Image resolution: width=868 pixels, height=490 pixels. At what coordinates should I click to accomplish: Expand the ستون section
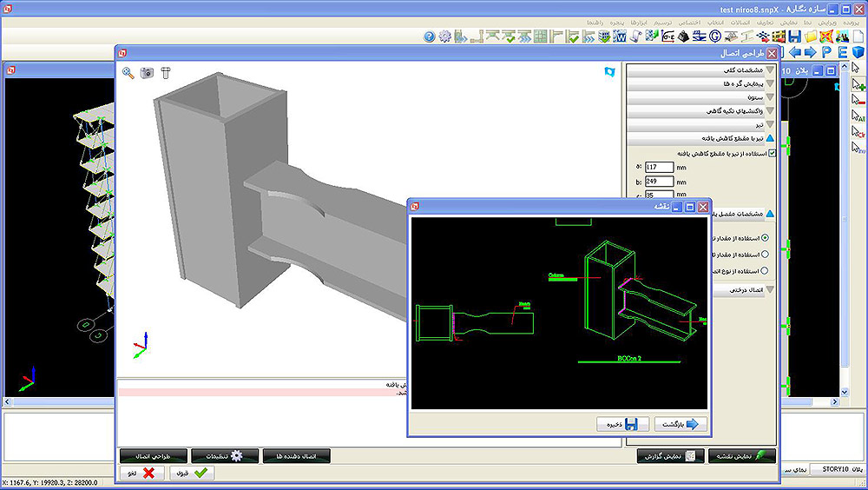click(700, 97)
